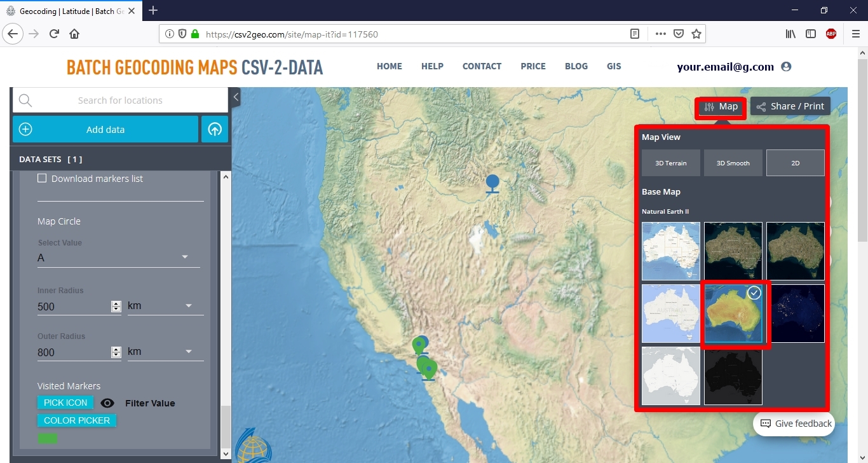Click the search magnifier icon
This screenshot has height=463, width=868.
coord(25,100)
